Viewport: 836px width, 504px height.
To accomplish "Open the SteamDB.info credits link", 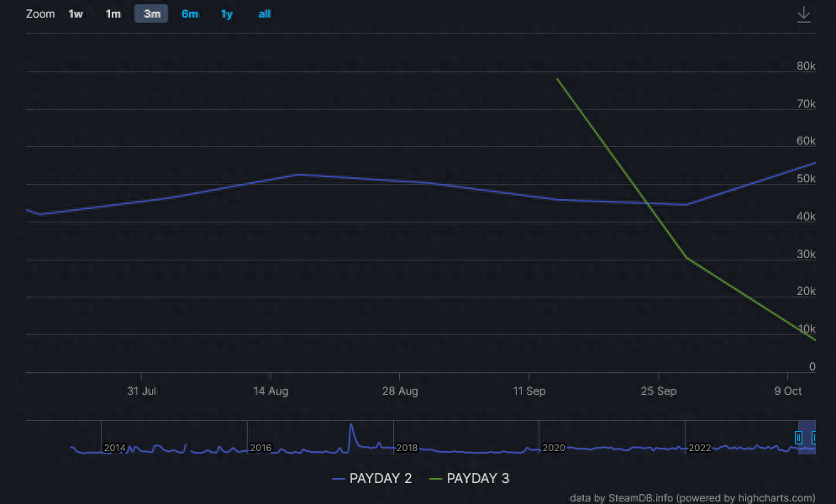I will click(x=692, y=497).
